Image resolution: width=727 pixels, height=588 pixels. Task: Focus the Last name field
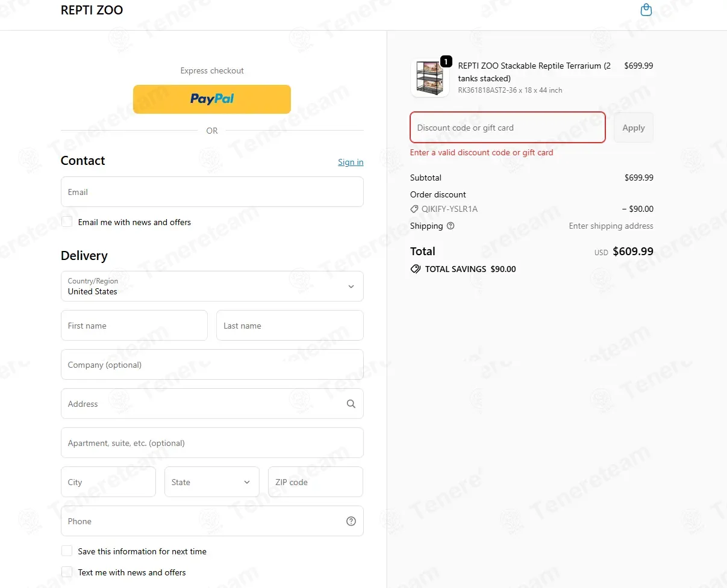(290, 326)
